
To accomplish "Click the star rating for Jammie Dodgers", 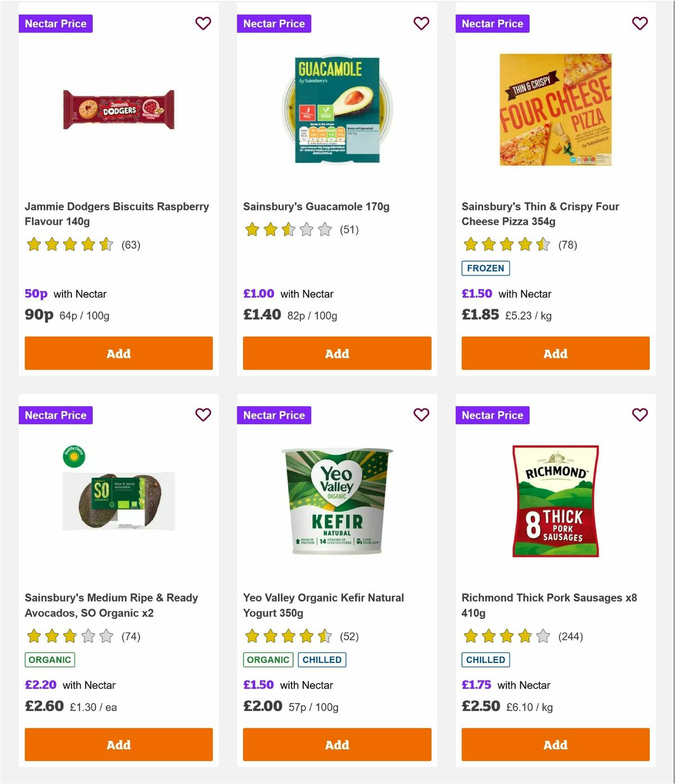I will coord(70,245).
